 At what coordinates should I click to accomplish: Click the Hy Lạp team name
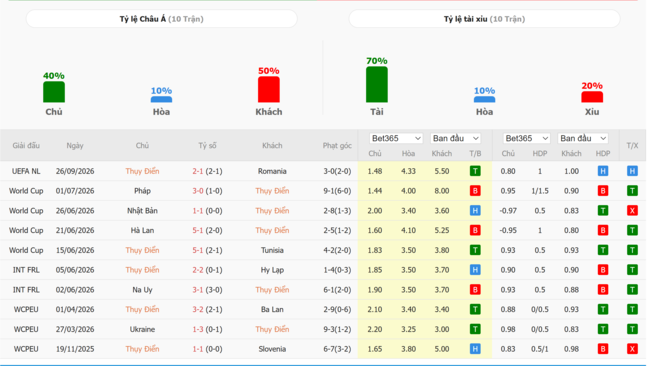(272, 270)
